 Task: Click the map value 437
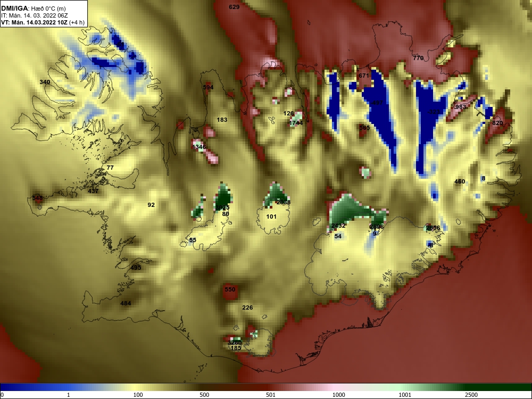tap(93, 191)
